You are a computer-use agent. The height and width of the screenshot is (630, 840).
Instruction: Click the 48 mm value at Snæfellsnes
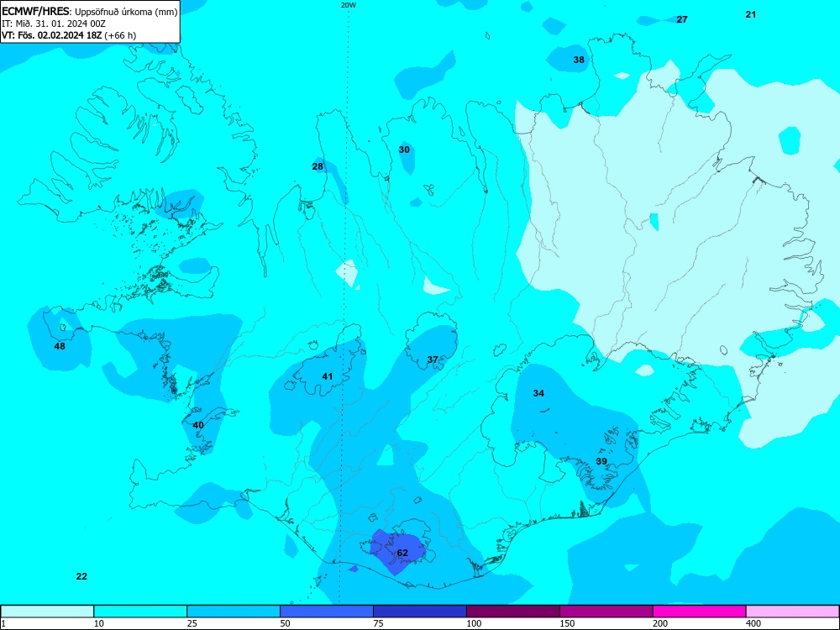click(x=60, y=346)
